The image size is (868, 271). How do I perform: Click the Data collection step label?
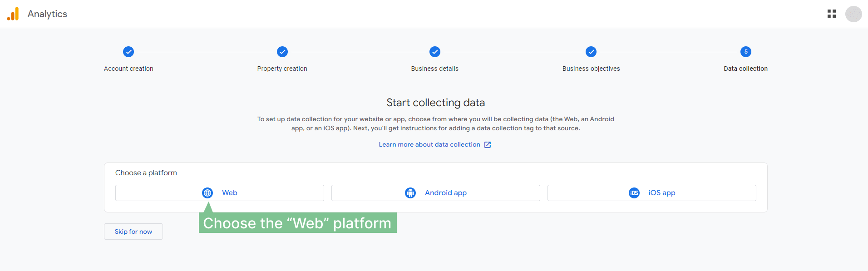click(x=746, y=69)
